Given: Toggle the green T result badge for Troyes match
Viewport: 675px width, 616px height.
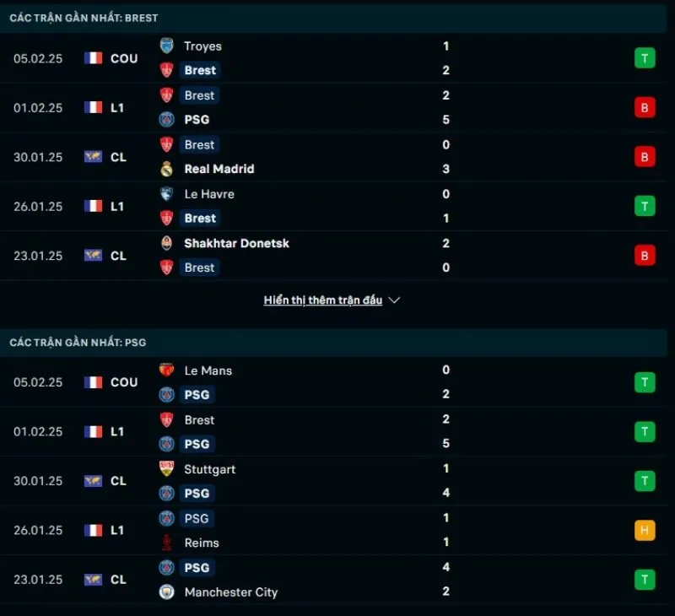Looking at the screenshot, I should pos(644,58).
